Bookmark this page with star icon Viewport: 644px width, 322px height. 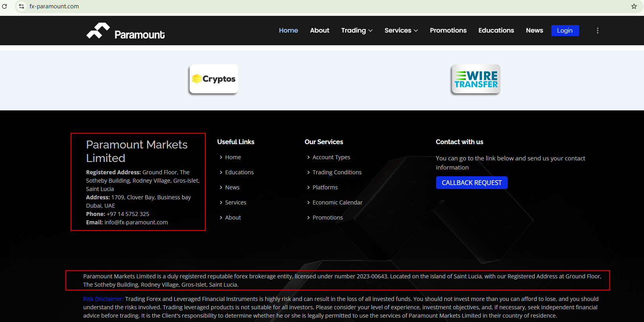(x=634, y=6)
